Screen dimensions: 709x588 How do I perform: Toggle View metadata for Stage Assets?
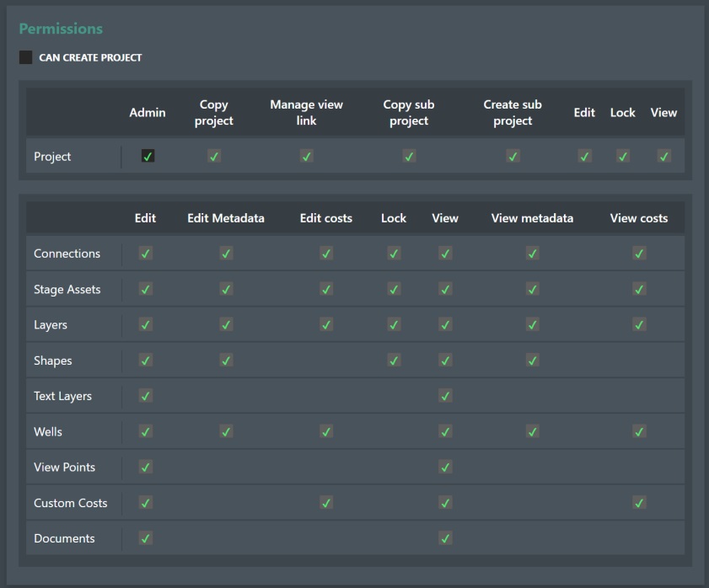click(x=532, y=289)
